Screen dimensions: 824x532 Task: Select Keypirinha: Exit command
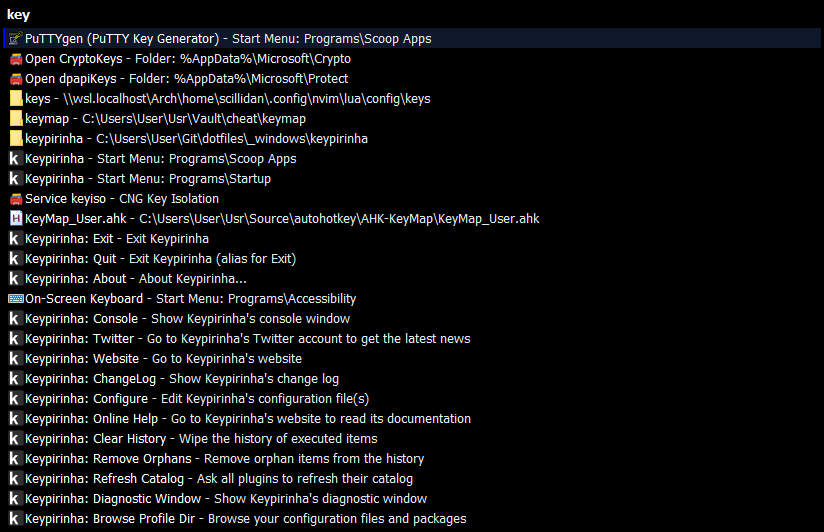[412, 238]
